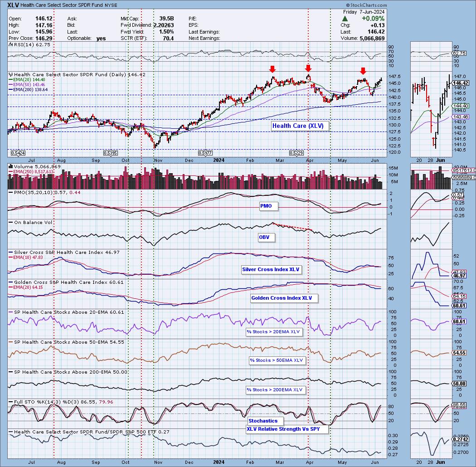Click the XLV ticker symbol in the header
The image size is (476, 467).
coord(12,5)
